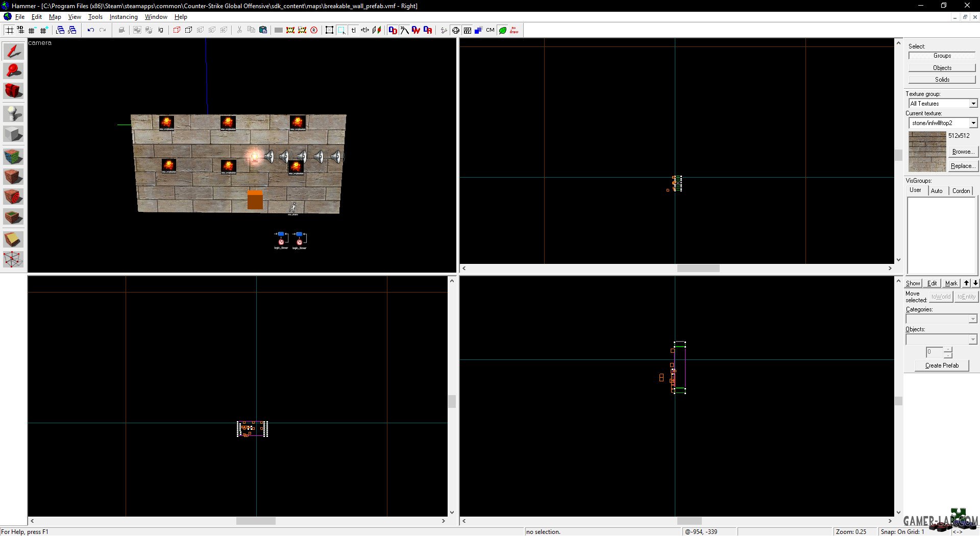Open the Current texture dropdown

973,123
